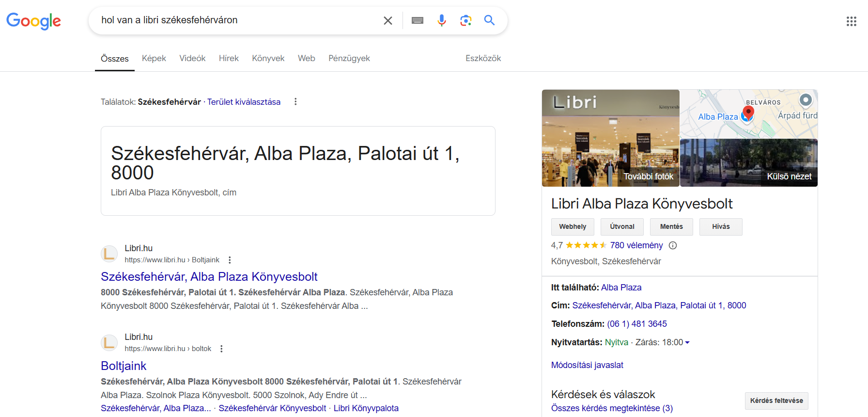This screenshot has width=868, height=417.
Task: Open the Google apps grid menu
Action: (852, 21)
